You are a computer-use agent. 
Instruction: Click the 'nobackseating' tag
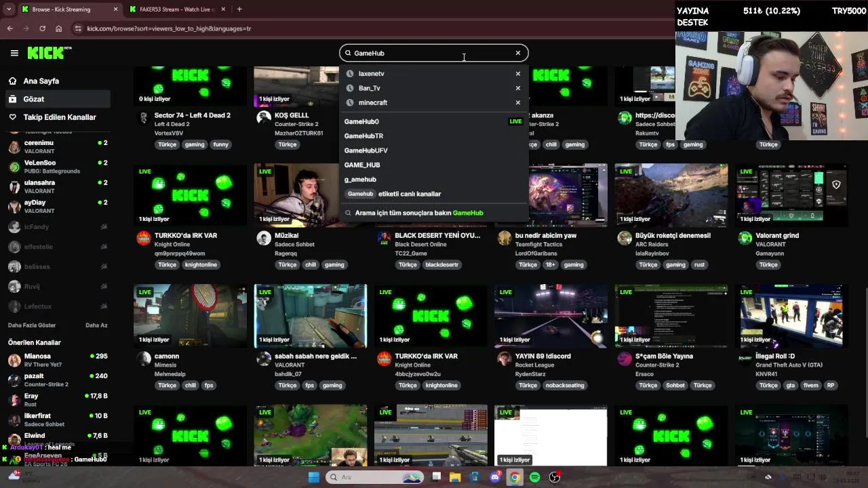tap(565, 386)
